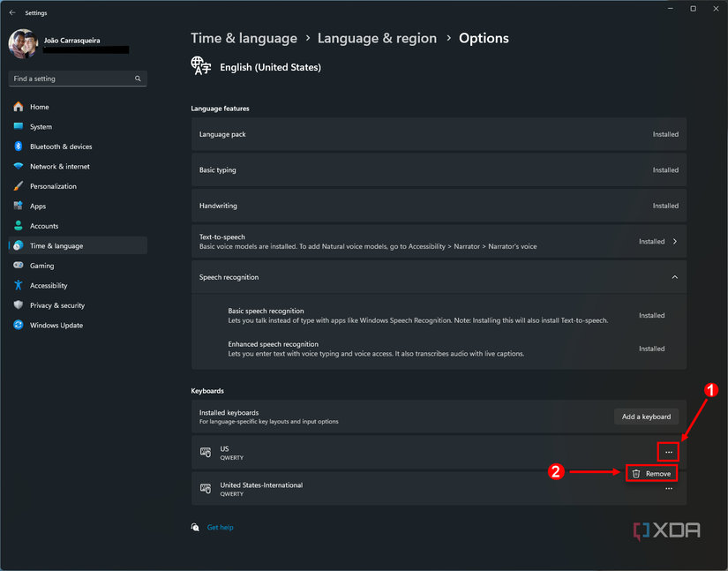Navigate to Language & region breadcrumb
This screenshot has width=728, height=571.
[377, 38]
